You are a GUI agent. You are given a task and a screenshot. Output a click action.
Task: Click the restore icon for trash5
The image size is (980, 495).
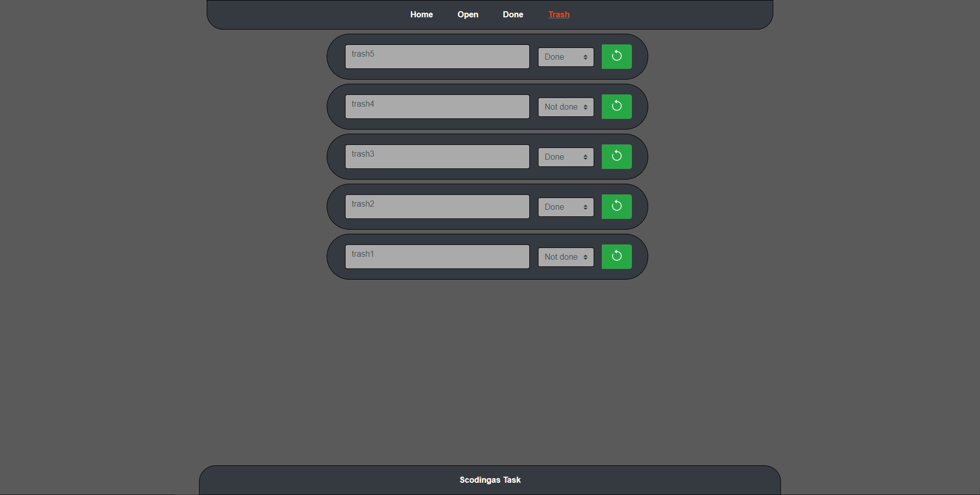pyautogui.click(x=616, y=56)
